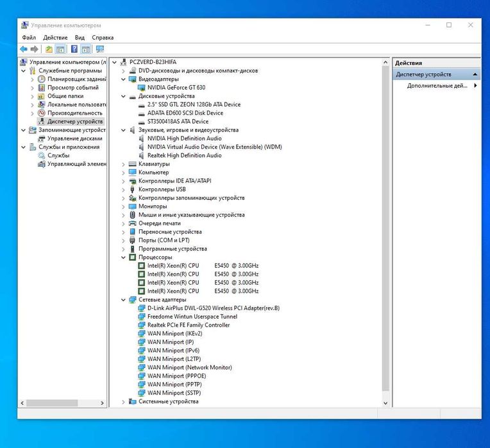Image resolution: width=490 pixels, height=448 pixels.
Task: Open Дополнительные действия submenu in Actions pane
Action: (x=437, y=85)
